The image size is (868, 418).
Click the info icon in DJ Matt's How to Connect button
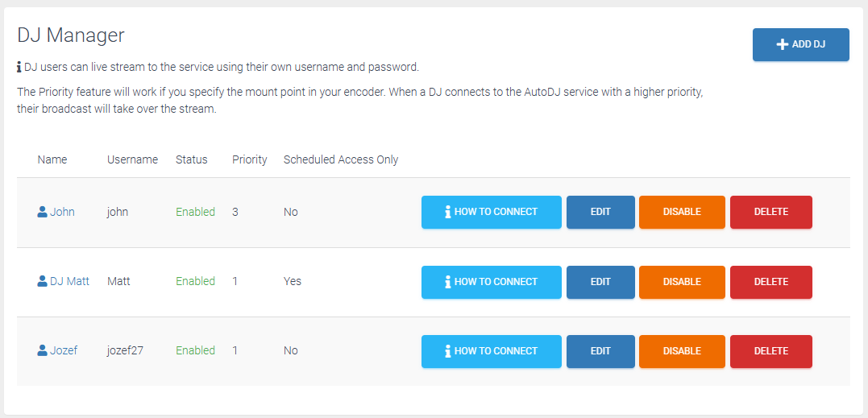448,282
